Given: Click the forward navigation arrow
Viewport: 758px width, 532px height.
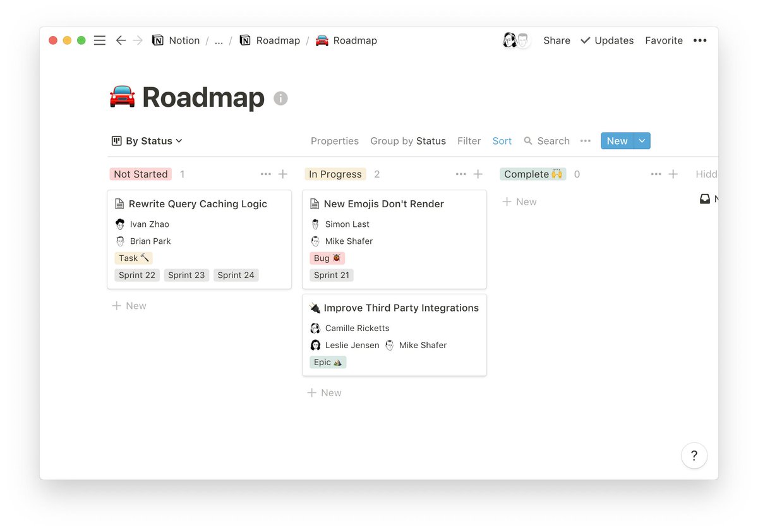Looking at the screenshot, I should click(138, 40).
